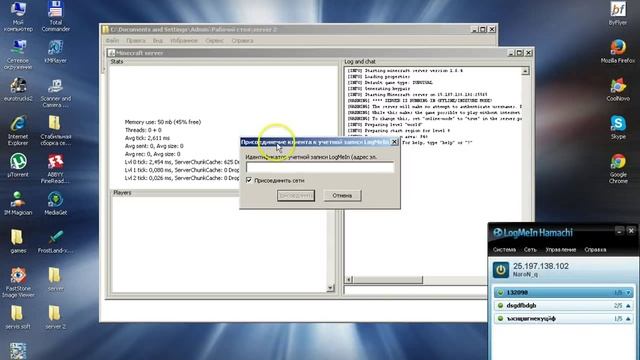Select the Scanner and Camera desktop icon
The image size is (640, 360).
56,93
